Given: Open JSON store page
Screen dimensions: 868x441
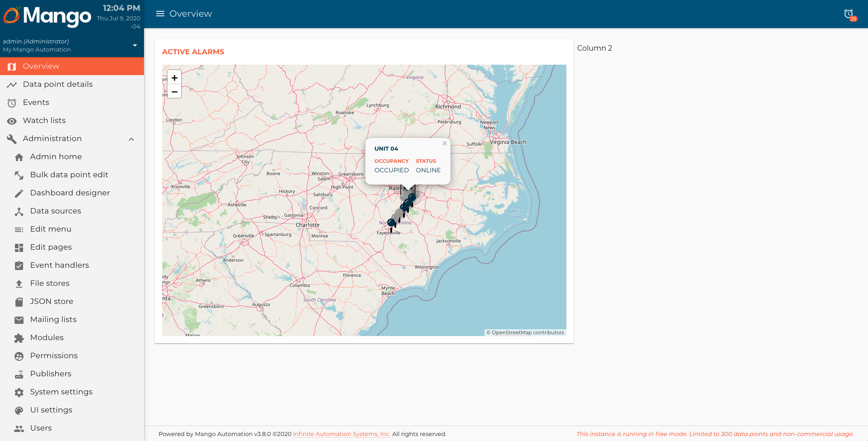Looking at the screenshot, I should point(72,301).
